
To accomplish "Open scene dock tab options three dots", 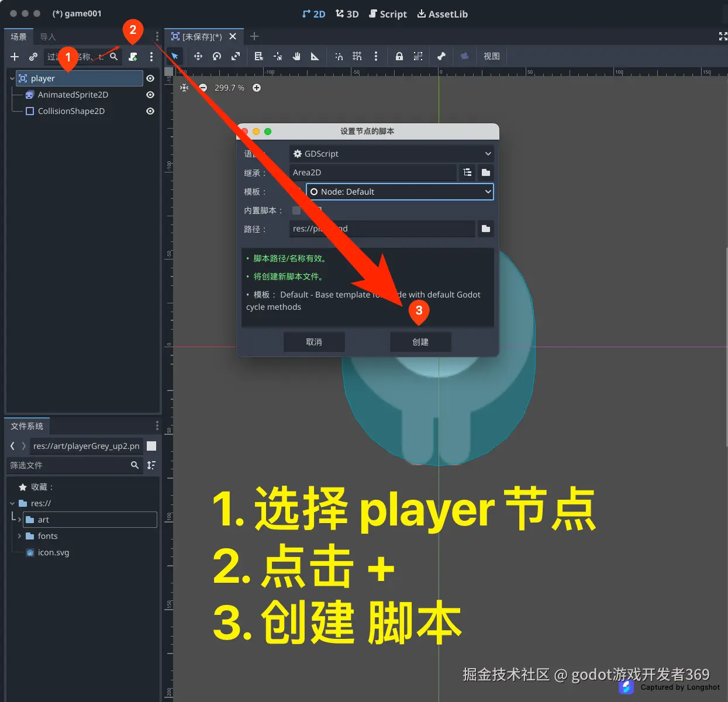I will pyautogui.click(x=157, y=36).
